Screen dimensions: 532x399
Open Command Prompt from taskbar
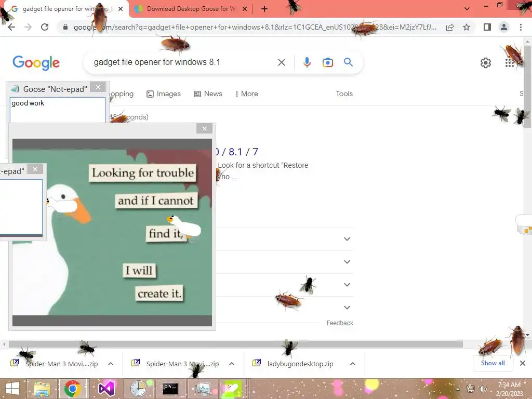170,389
